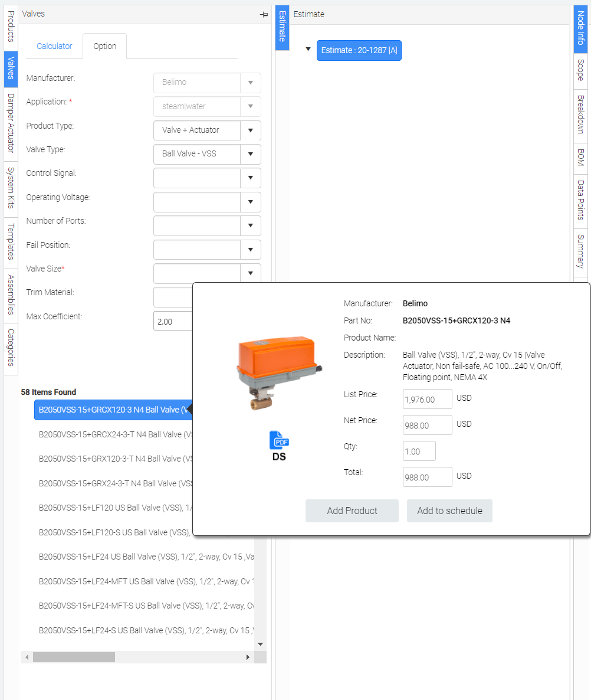The image size is (591, 700).
Task: Click the Net Price field
Action: click(427, 425)
